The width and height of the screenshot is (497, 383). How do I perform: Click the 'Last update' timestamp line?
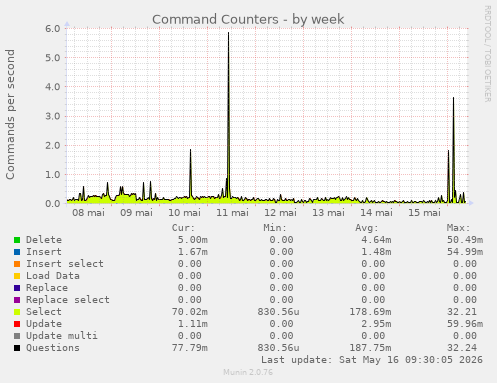coord(372,360)
